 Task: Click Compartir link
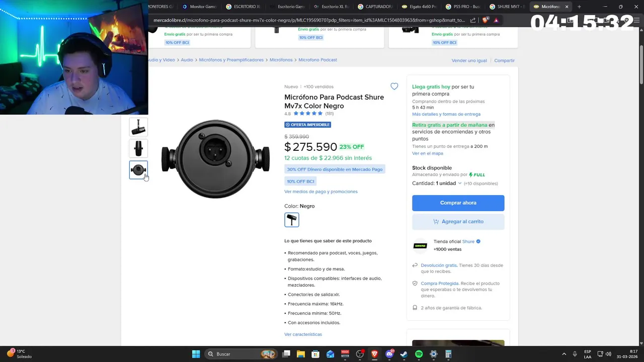coord(504,60)
